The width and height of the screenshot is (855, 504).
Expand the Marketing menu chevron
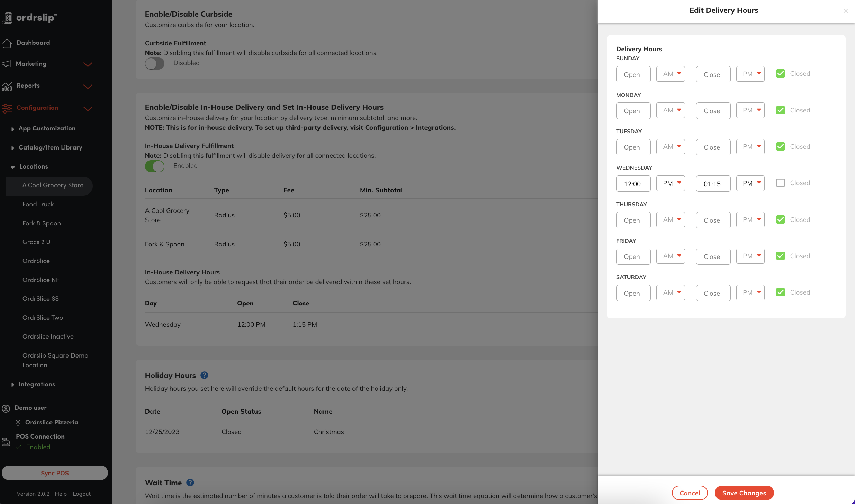point(88,64)
